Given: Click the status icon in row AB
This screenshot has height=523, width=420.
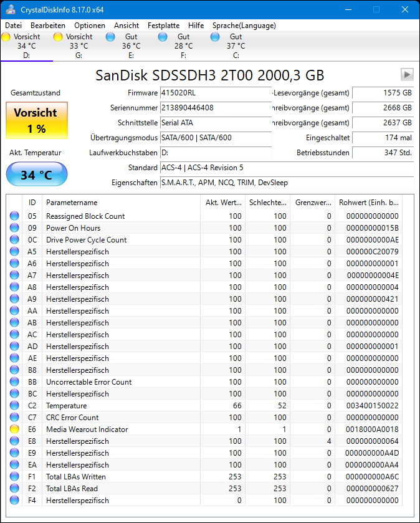Looking at the screenshot, I should tap(14, 322).
